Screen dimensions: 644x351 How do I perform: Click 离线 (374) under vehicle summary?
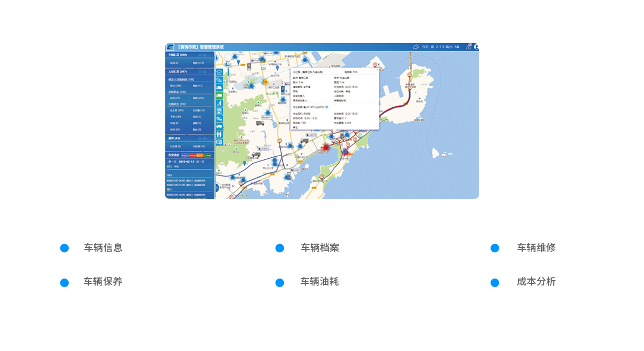(198, 63)
